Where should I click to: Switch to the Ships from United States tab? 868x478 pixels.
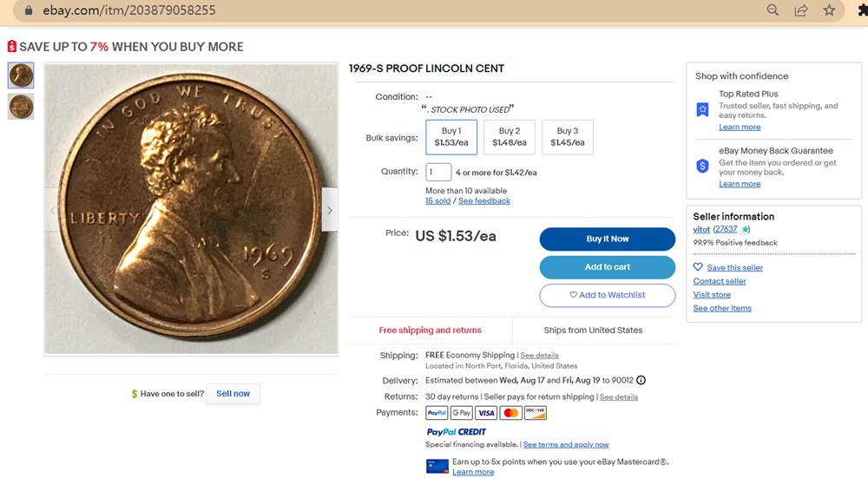coord(593,331)
